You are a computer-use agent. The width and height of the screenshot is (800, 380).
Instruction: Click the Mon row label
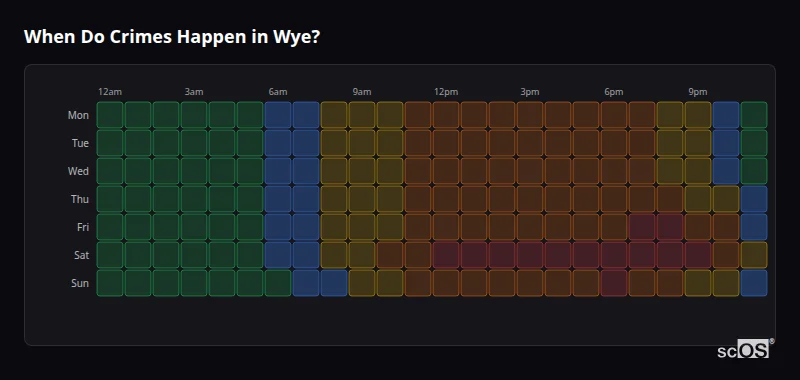click(78, 115)
